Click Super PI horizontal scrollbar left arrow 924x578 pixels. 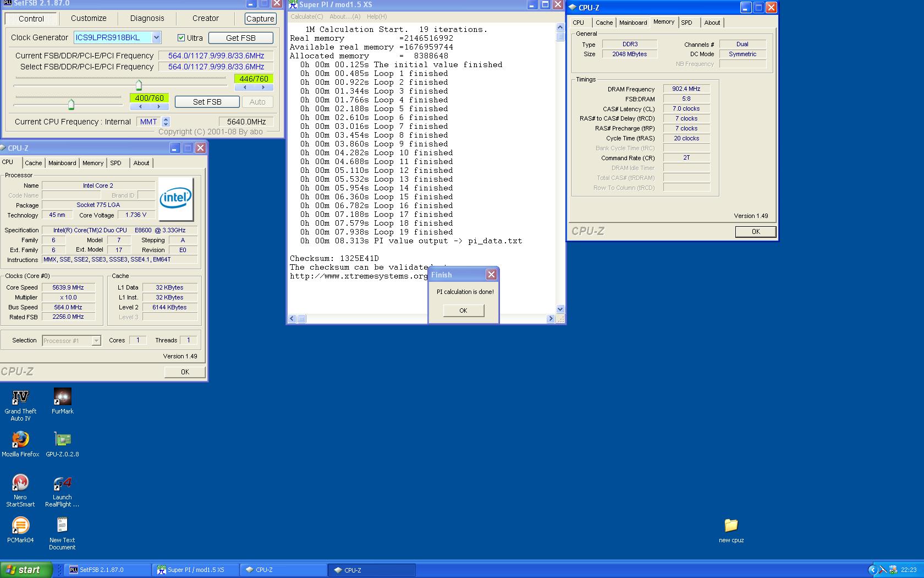(292, 319)
